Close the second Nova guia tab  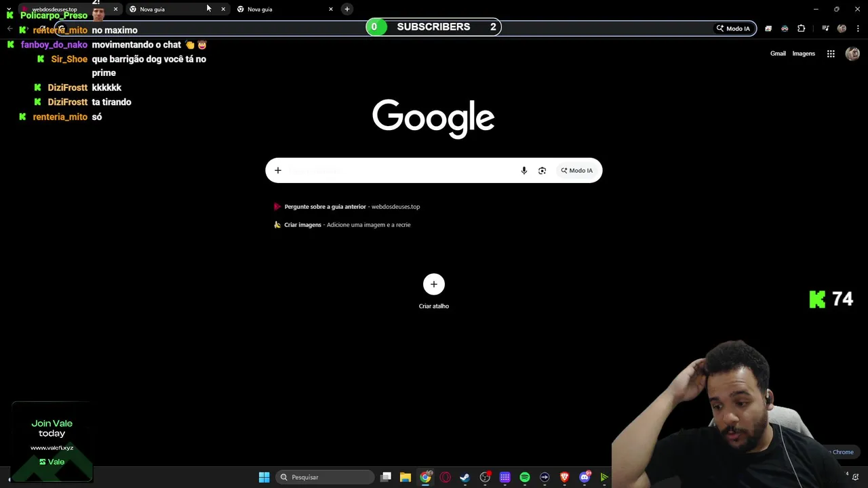click(x=223, y=9)
